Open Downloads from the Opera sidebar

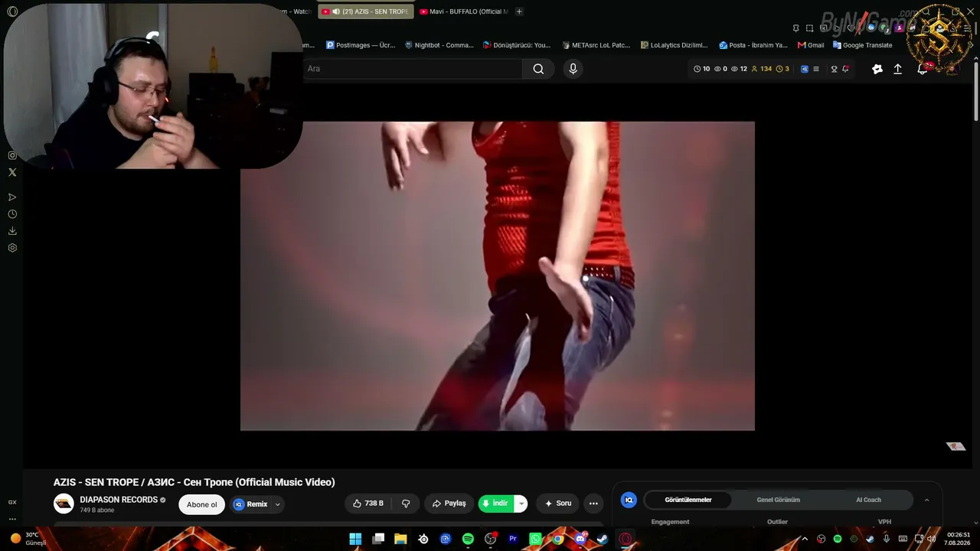[12, 231]
